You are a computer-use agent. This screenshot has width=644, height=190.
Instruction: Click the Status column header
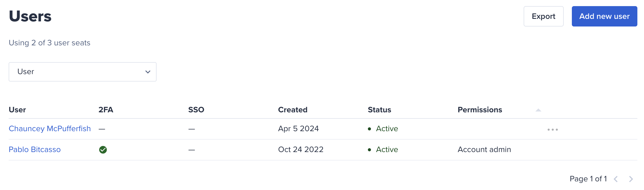pyautogui.click(x=379, y=110)
